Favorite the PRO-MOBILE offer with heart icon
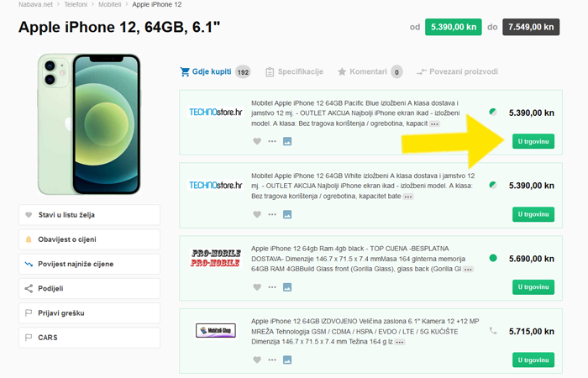Image resolution: width=588 pixels, height=378 pixels. click(257, 287)
